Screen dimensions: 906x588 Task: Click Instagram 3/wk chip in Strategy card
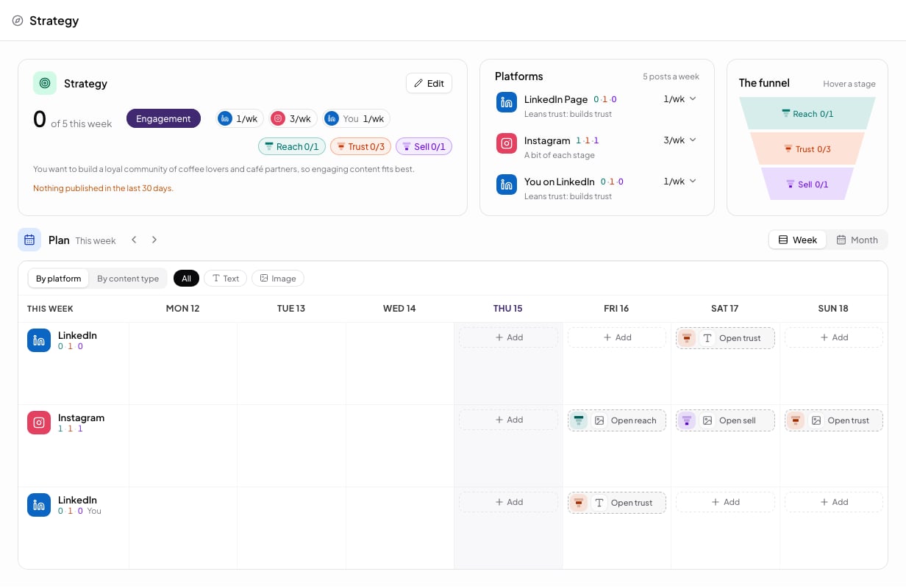pyautogui.click(x=293, y=118)
